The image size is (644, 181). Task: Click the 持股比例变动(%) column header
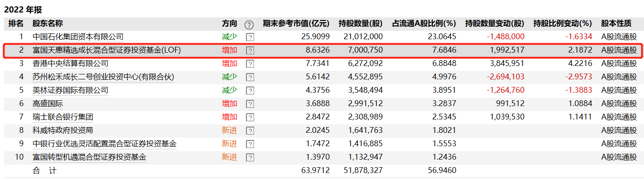coord(562,24)
